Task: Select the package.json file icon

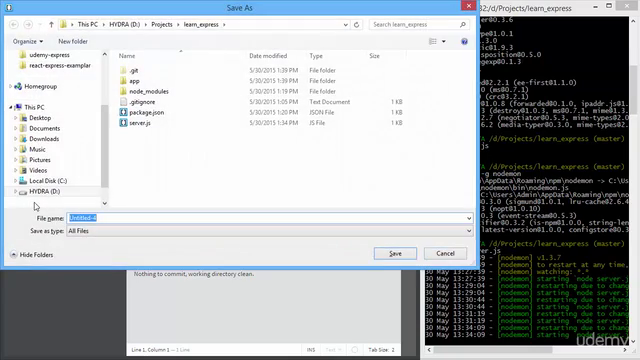Action: click(x=123, y=112)
